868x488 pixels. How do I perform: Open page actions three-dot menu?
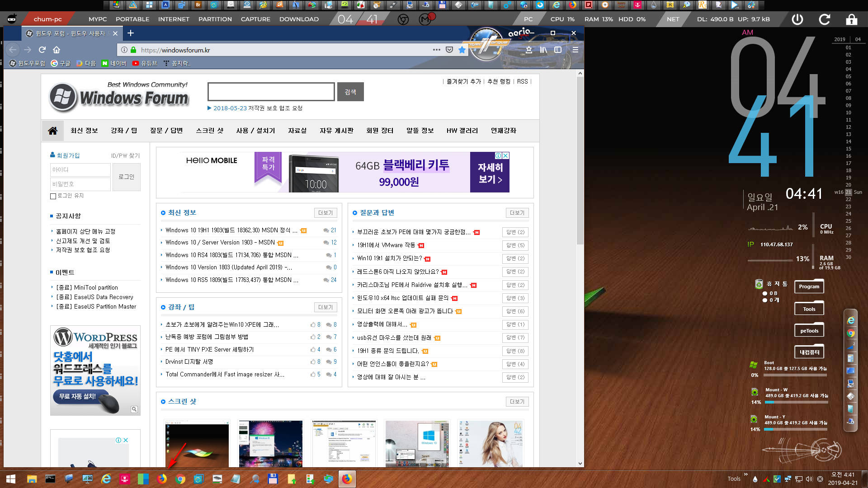coord(436,50)
